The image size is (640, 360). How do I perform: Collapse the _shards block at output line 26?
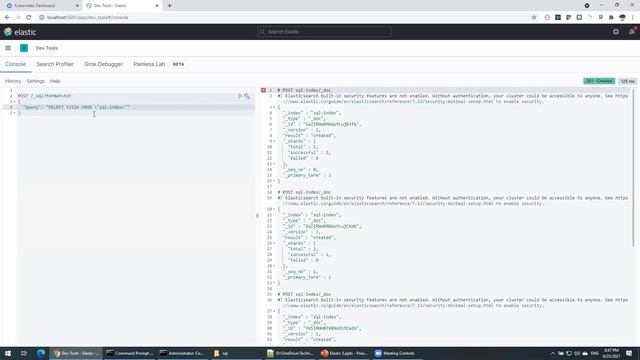click(274, 243)
